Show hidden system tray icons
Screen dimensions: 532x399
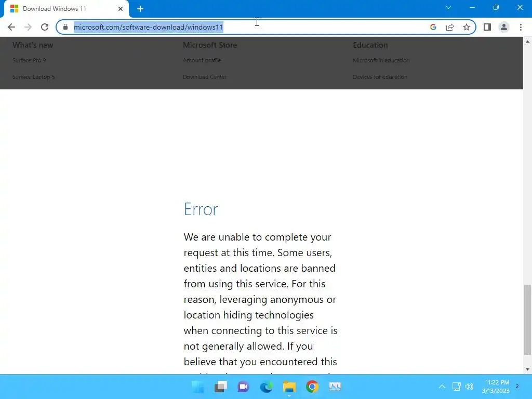[x=442, y=387]
